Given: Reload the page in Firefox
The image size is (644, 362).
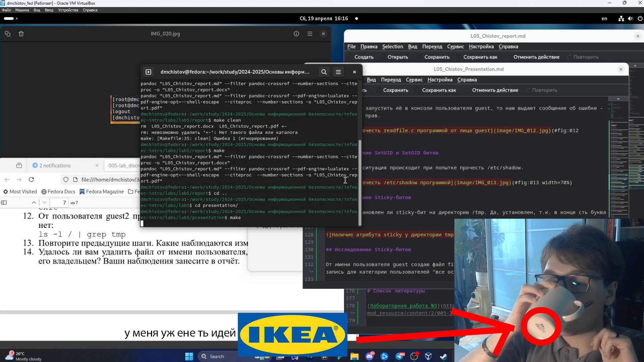Looking at the screenshot, I should pyautogui.click(x=31, y=180).
